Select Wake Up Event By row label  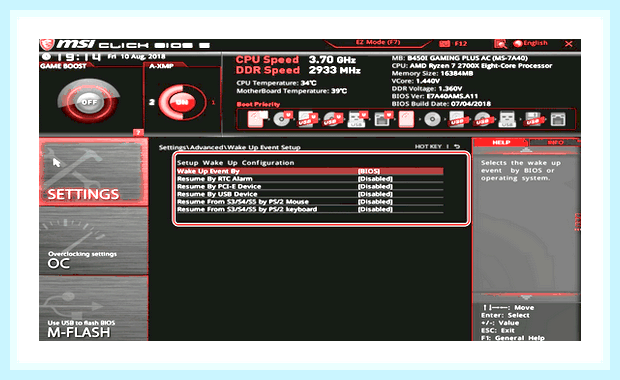coord(208,171)
